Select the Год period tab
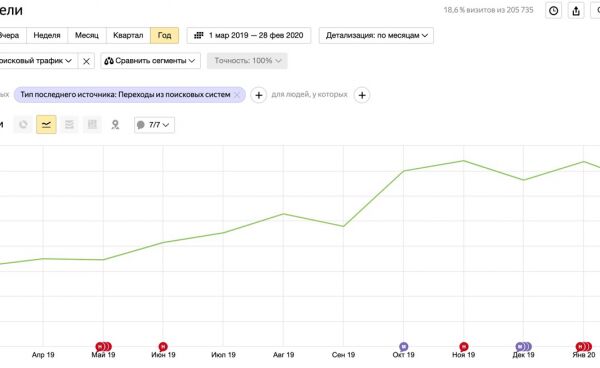This screenshot has width=600, height=368. coord(165,35)
